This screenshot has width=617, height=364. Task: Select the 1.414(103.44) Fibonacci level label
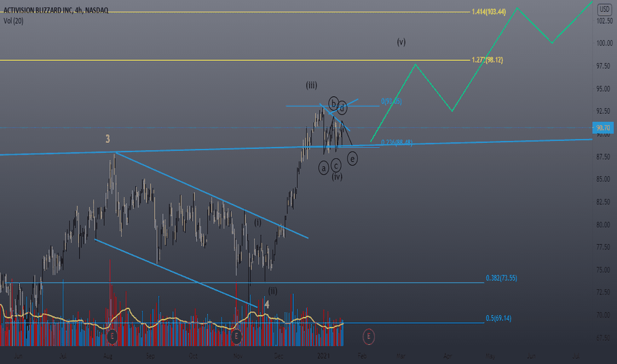[489, 12]
